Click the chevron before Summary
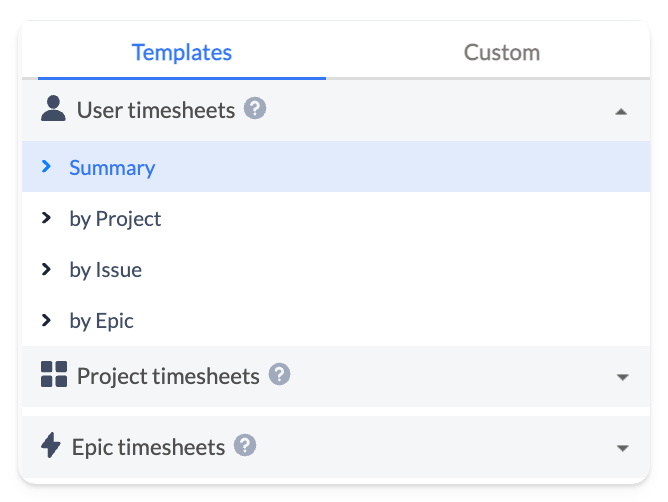668x502 pixels. pyautogui.click(x=46, y=167)
